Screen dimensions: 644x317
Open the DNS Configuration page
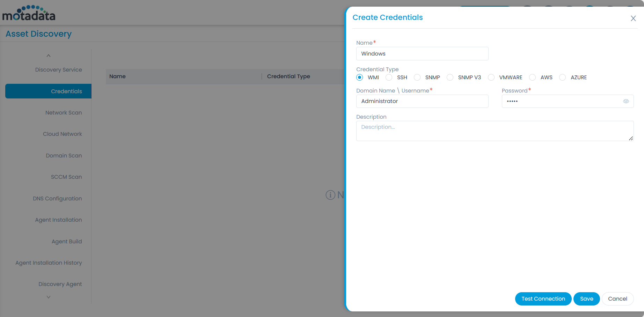pos(57,199)
